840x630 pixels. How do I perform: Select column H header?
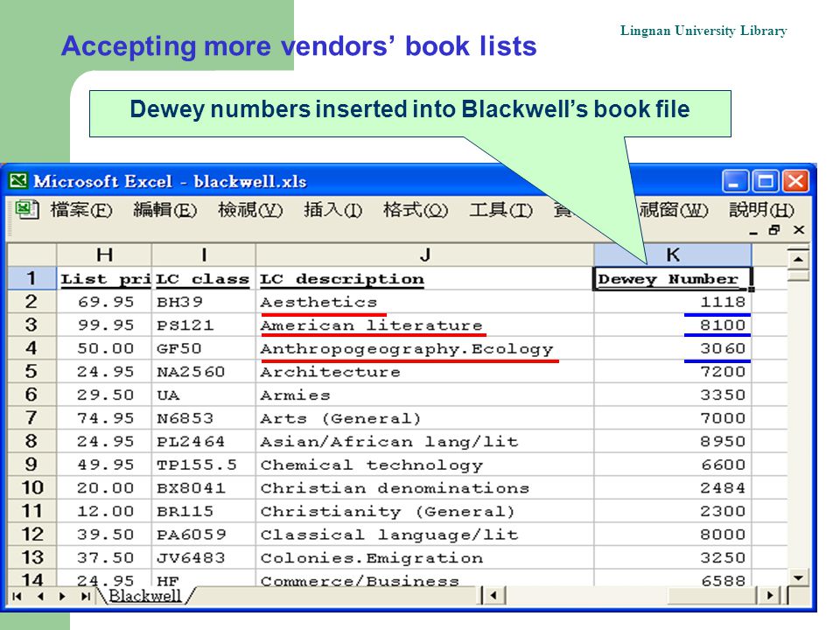(x=104, y=255)
